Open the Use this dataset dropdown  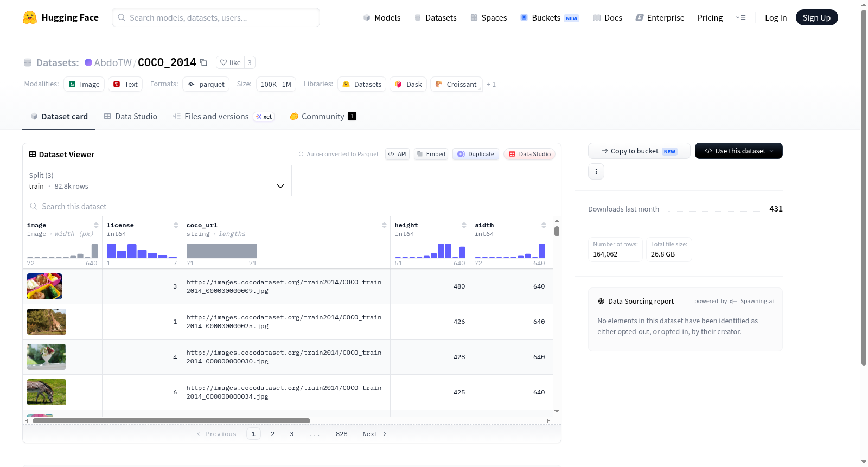pos(739,151)
